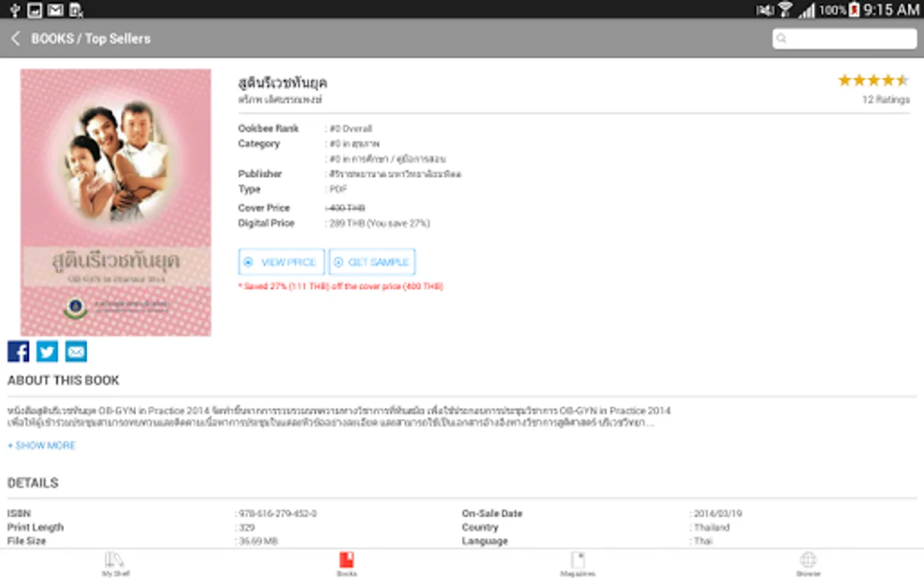Tap the magnifier icon in search box

(782, 39)
